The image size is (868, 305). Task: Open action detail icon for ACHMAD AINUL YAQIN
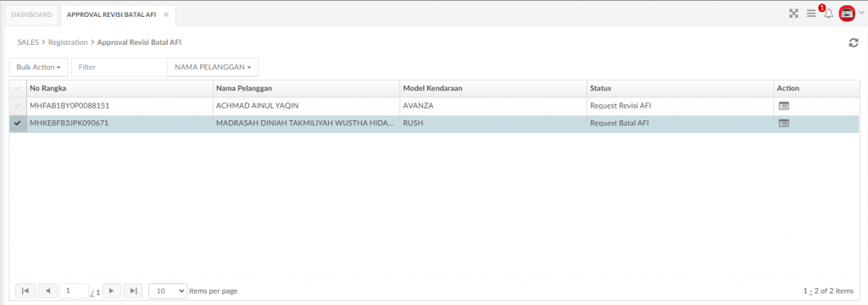783,106
